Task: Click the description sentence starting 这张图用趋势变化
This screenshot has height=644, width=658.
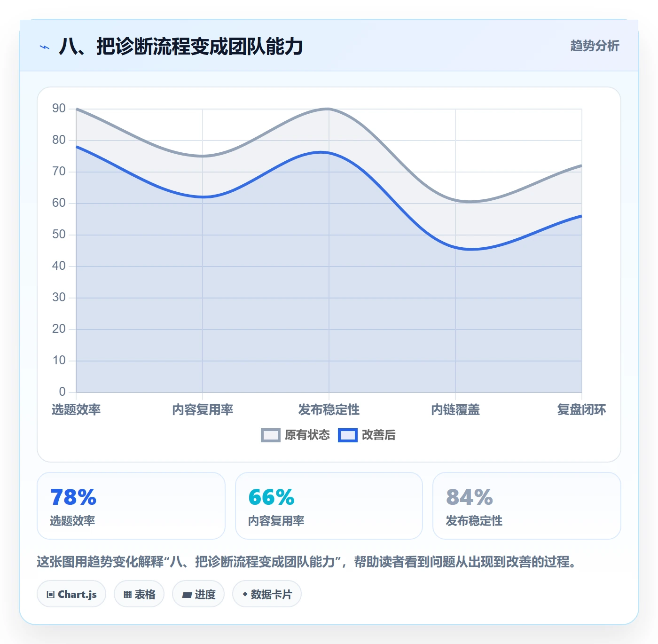Action: [307, 562]
